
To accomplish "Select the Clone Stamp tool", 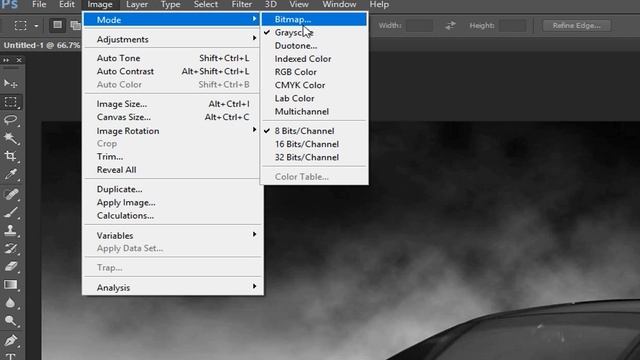I will coord(11,230).
